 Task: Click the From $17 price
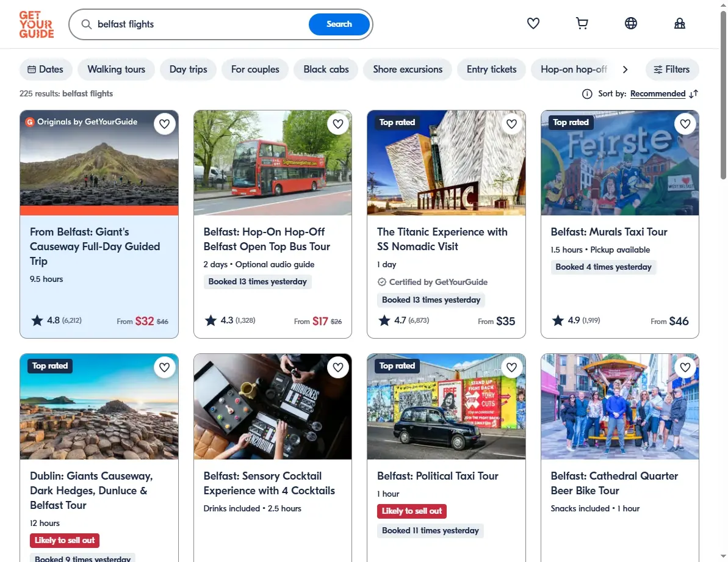coord(318,321)
